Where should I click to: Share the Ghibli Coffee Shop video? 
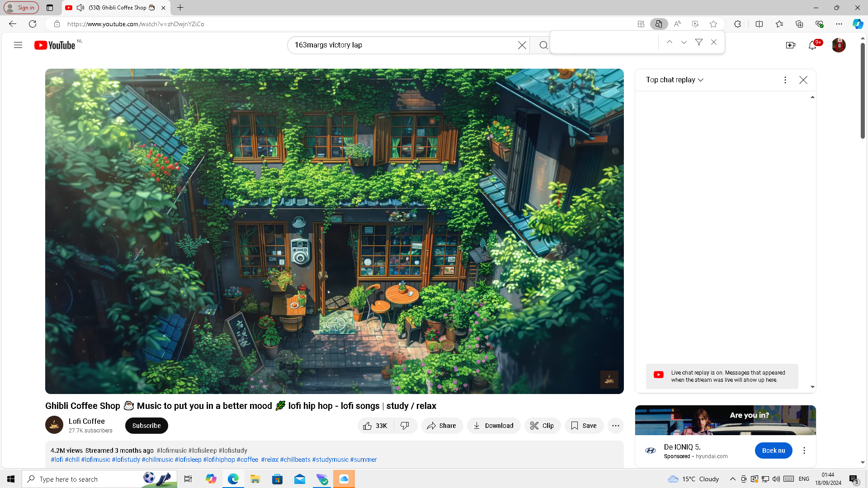point(442,426)
